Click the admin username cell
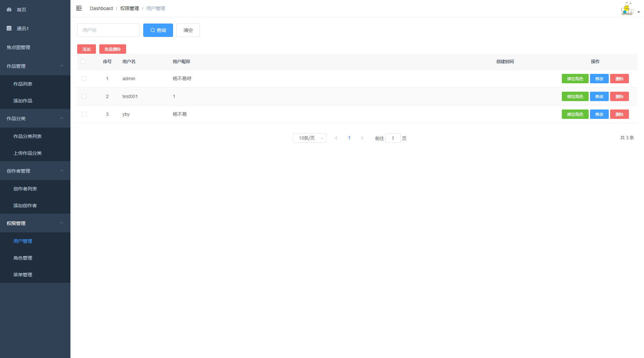 pos(129,79)
